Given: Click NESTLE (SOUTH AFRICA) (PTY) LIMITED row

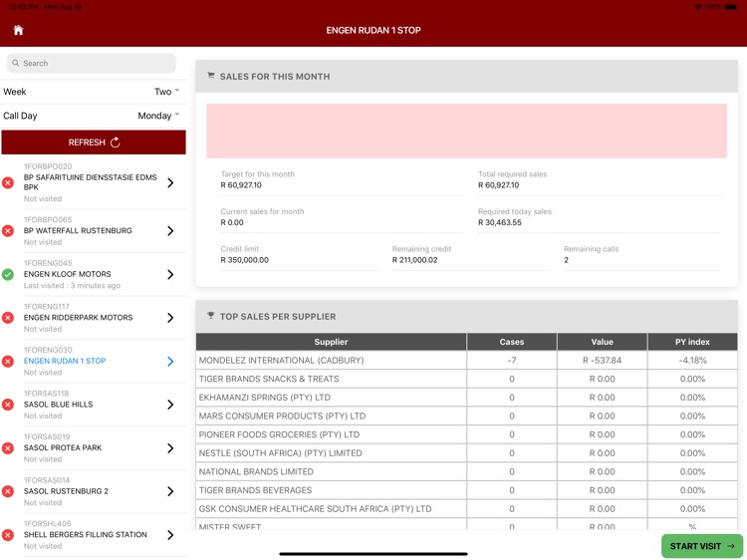Looking at the screenshot, I should [x=466, y=453].
